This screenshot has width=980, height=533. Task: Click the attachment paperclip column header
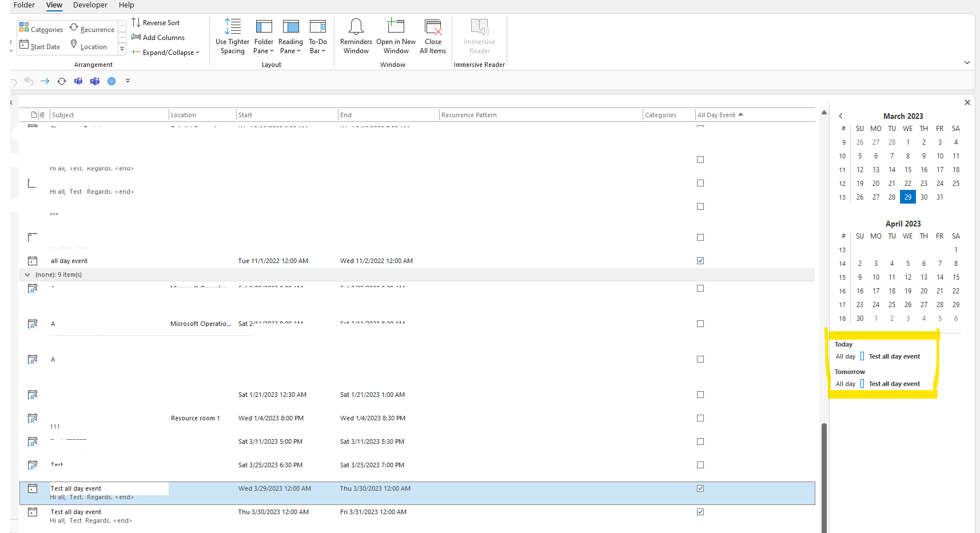click(42, 115)
